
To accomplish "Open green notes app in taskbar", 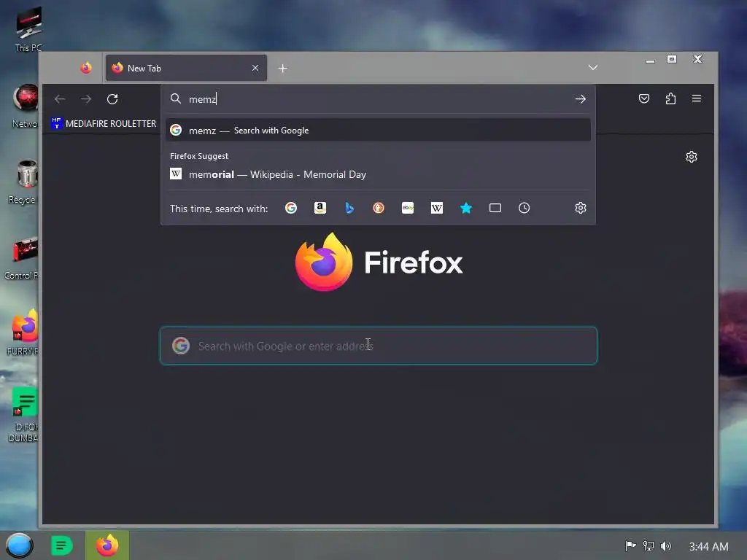I will [62, 545].
